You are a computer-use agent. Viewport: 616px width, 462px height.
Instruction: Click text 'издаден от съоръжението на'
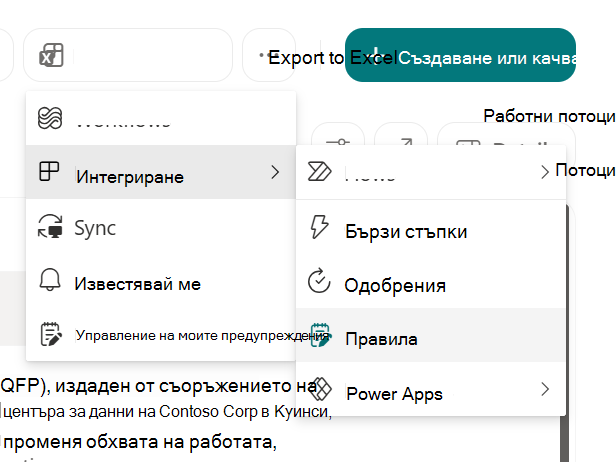[187, 386]
